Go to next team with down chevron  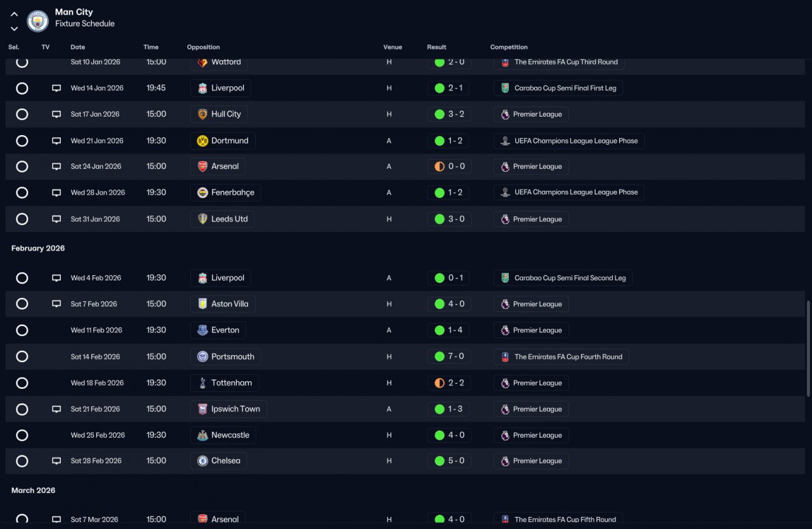pos(14,29)
